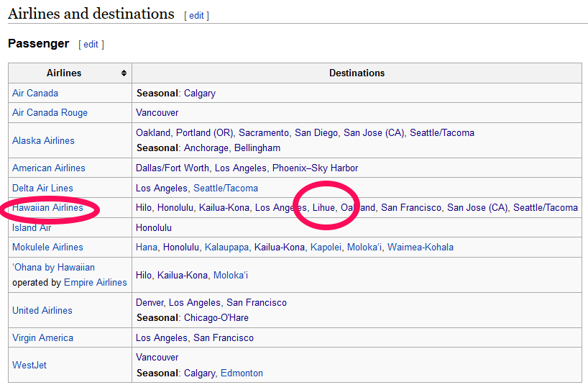Open the Alaska Airlines link
The height and width of the screenshot is (390, 588).
point(44,140)
